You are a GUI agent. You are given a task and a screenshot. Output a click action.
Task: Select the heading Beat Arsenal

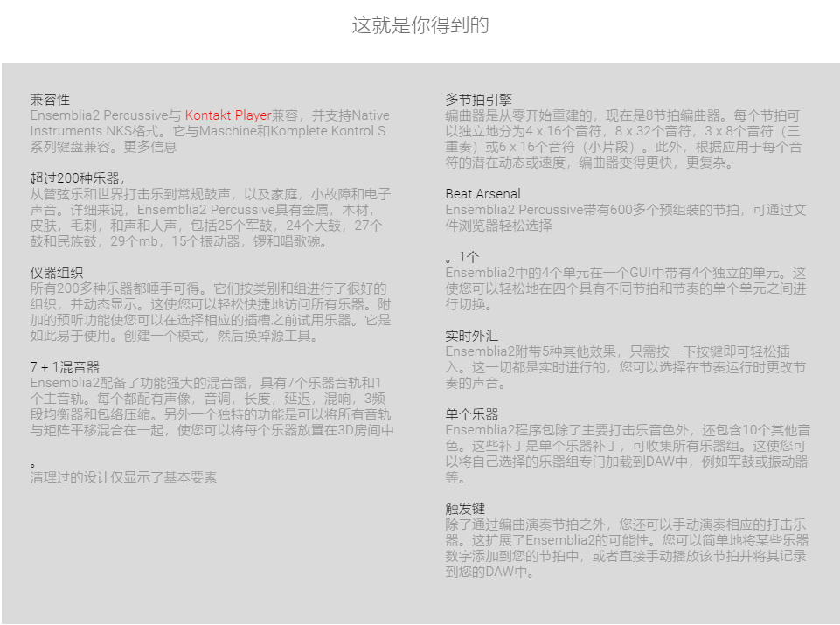(x=482, y=194)
